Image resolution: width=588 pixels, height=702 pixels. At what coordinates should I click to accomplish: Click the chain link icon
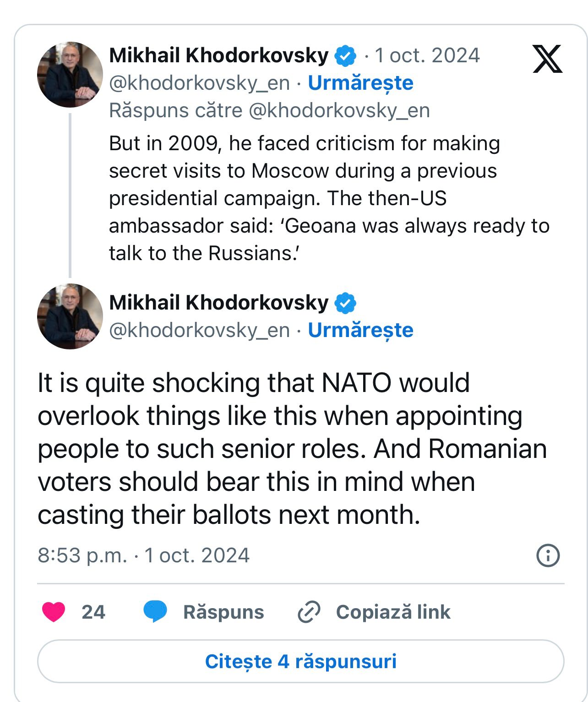(x=309, y=612)
